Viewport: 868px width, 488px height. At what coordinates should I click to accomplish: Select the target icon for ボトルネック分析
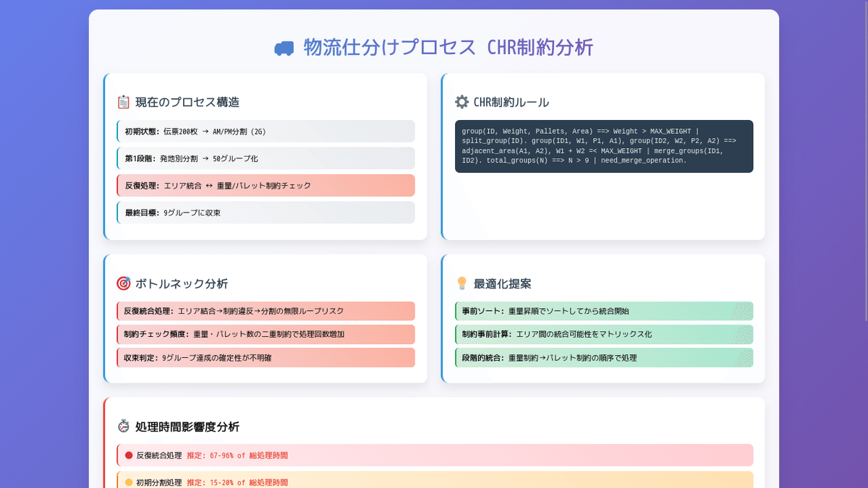[124, 283]
